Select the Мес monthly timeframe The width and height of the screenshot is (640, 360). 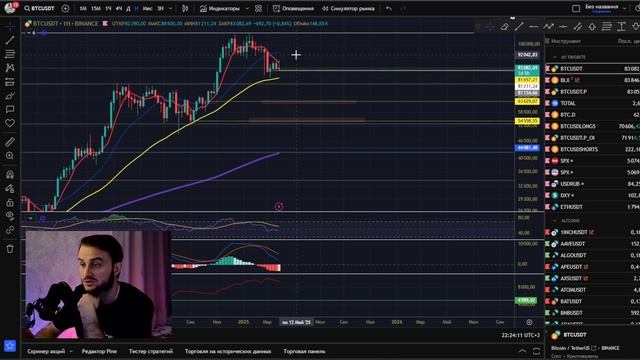[147, 8]
